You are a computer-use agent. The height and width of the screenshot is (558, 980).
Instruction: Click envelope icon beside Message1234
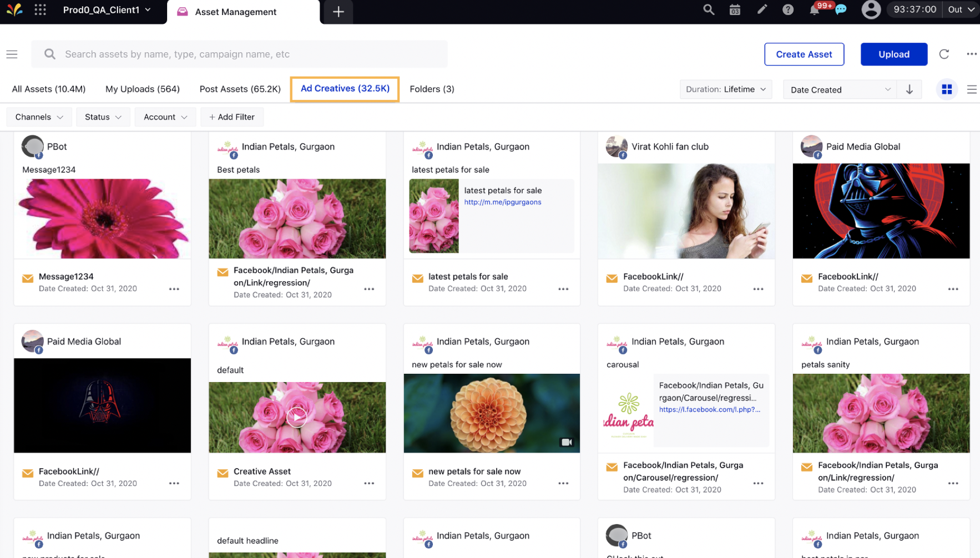pos(27,278)
